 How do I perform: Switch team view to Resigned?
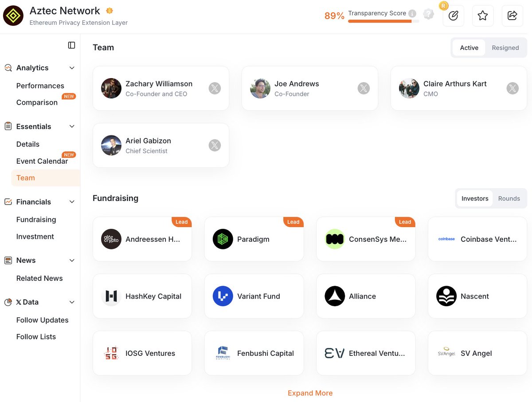click(x=505, y=47)
